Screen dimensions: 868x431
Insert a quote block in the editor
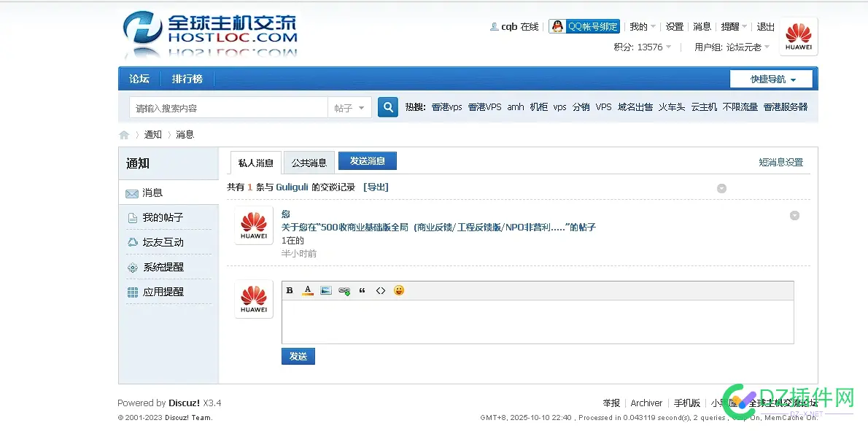(362, 290)
